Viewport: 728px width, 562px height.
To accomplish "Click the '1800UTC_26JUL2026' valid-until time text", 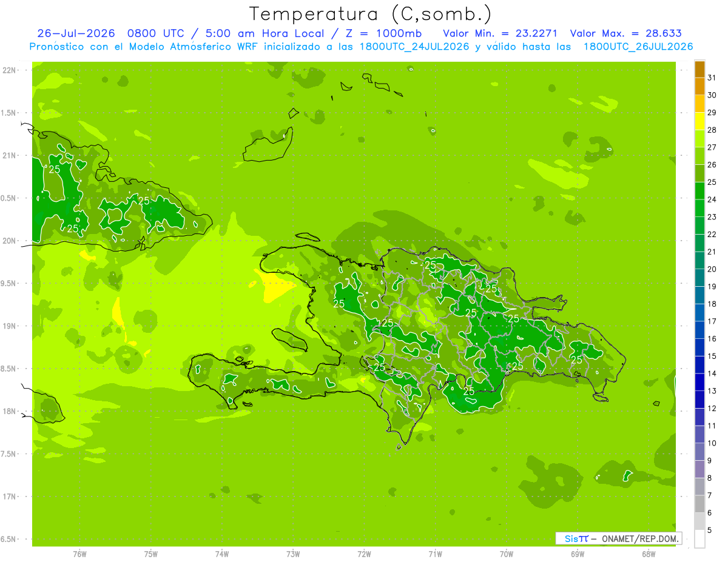I will 638,47.
